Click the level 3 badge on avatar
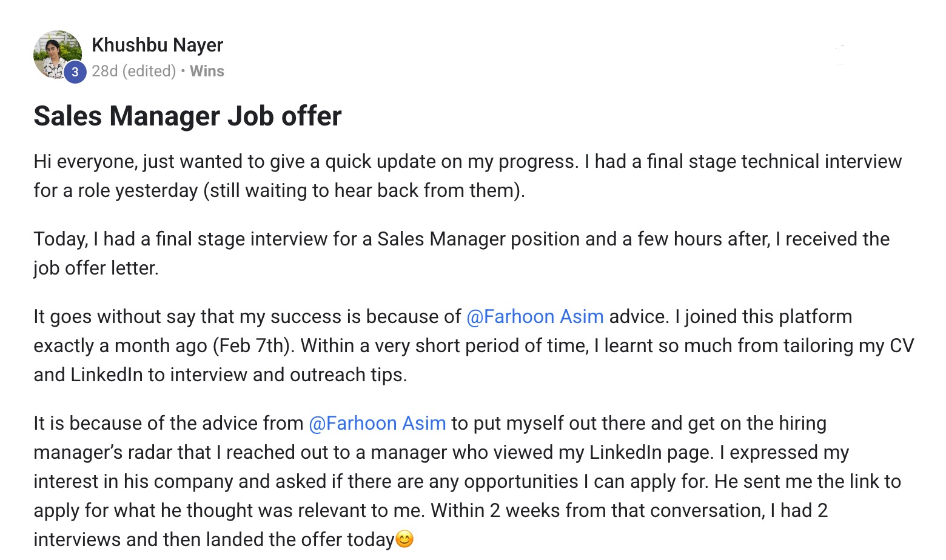This screenshot has width=946, height=560. tap(75, 72)
